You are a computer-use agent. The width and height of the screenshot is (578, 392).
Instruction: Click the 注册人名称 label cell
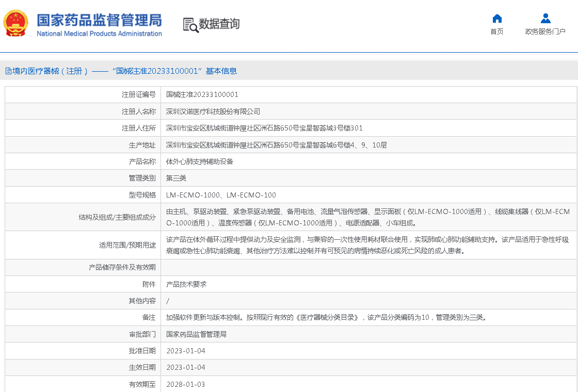pyautogui.click(x=83, y=111)
